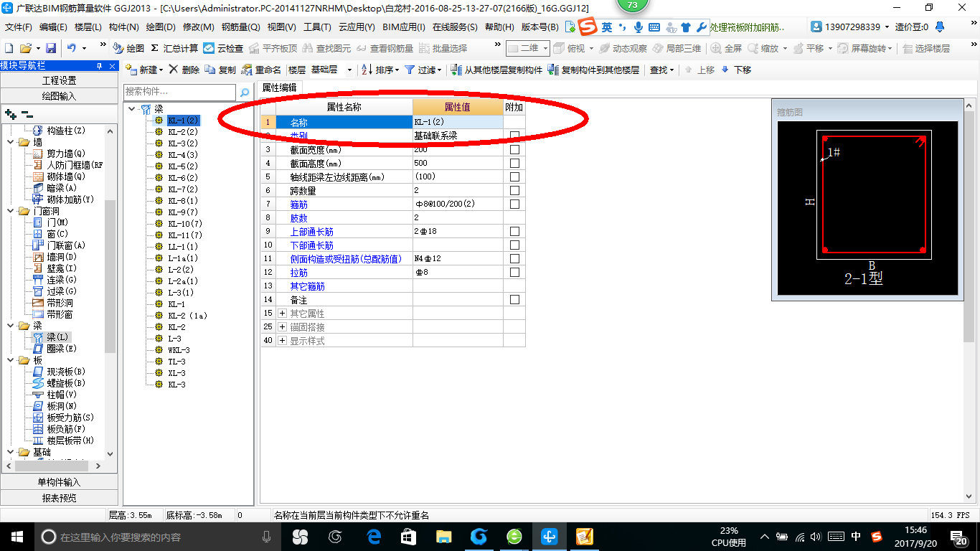980x551 pixels.
Task: Expand 显示样式 group
Action: point(282,341)
